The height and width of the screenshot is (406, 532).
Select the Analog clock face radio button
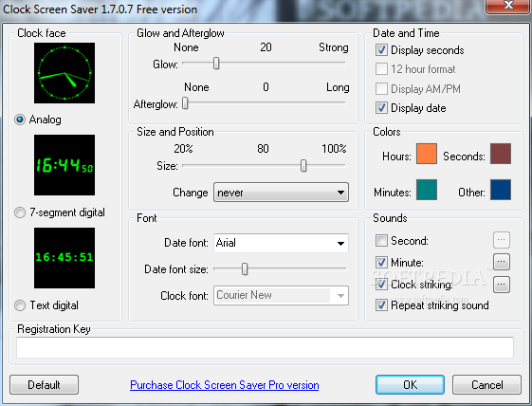point(20,120)
